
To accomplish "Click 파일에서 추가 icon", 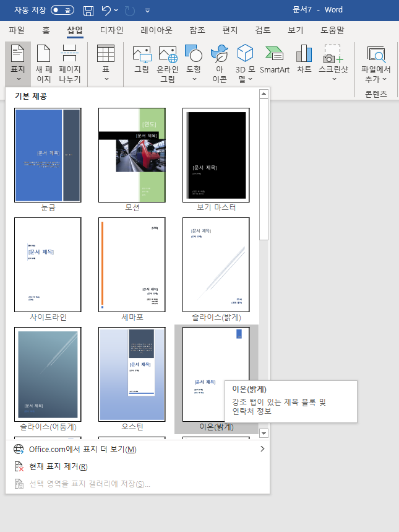I will pos(376,55).
